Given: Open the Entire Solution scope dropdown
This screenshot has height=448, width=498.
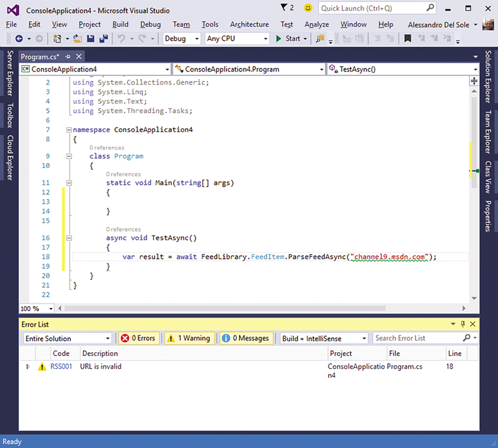Looking at the screenshot, I should pos(67,338).
